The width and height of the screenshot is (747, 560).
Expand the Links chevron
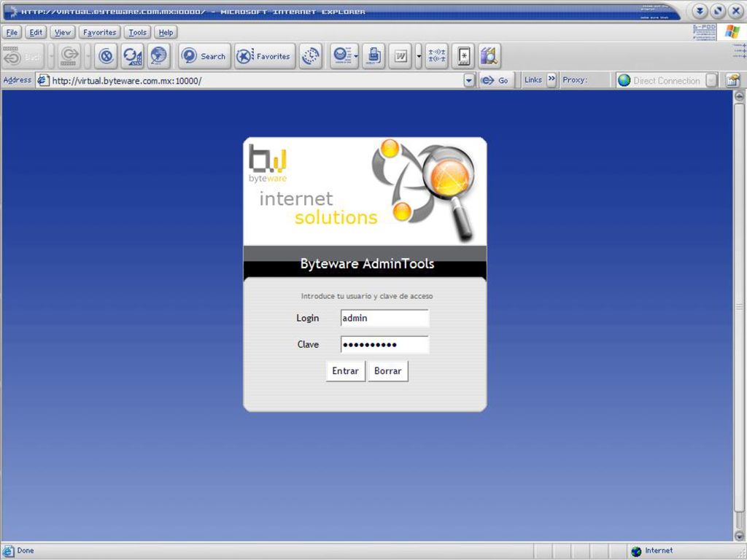551,79
